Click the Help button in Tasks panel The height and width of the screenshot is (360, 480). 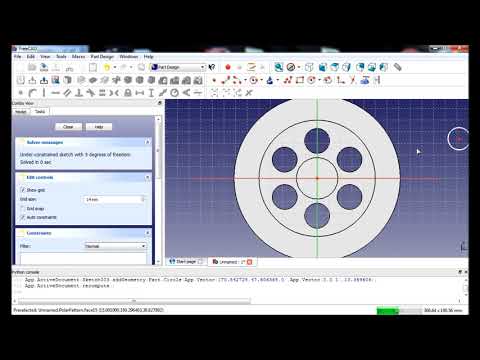tap(99, 127)
